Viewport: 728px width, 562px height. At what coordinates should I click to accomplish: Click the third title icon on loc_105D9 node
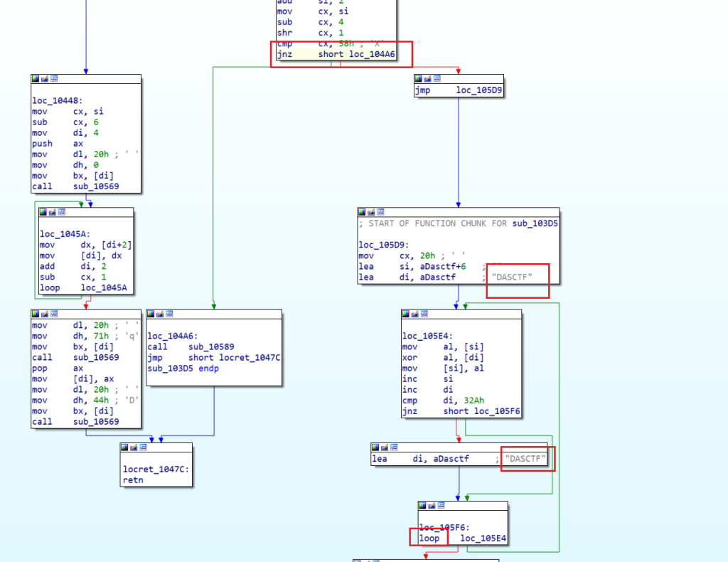380,212
